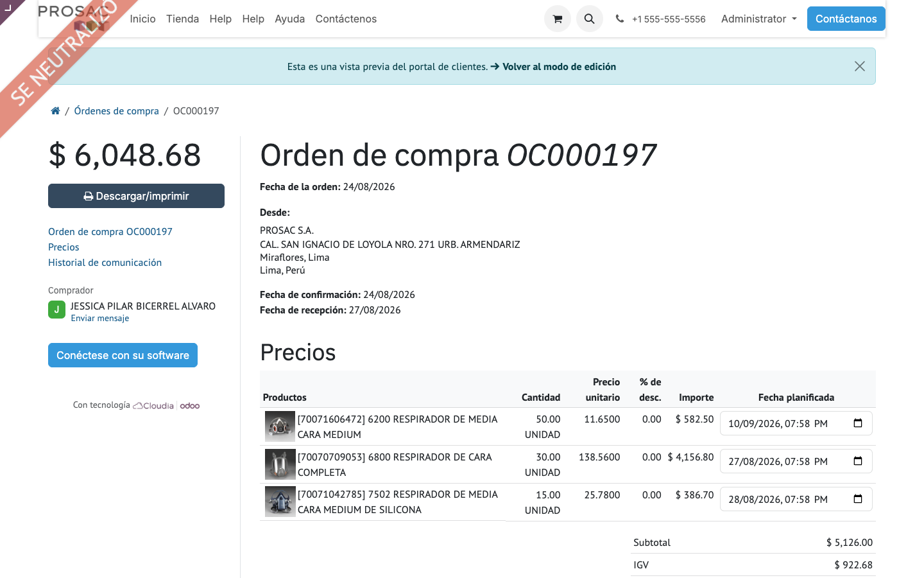Viewport: 924px width, 578px height.
Task: Open calendar picker for 28/08/2026 date
Action: [858, 499]
